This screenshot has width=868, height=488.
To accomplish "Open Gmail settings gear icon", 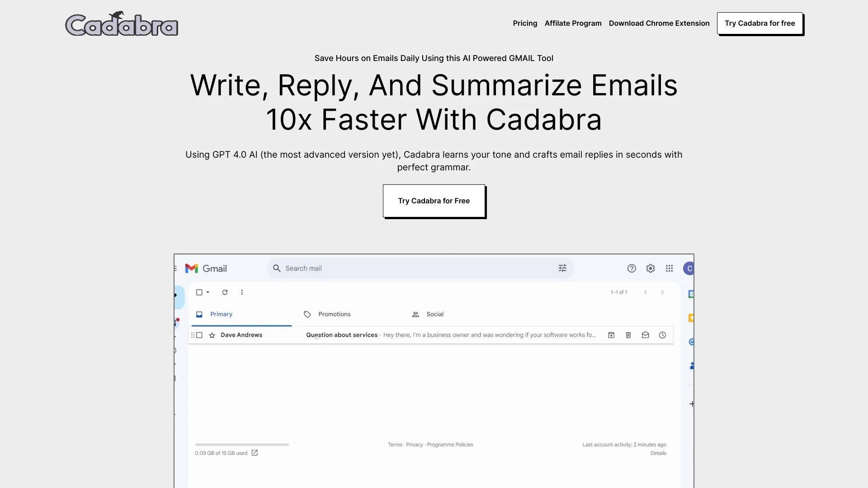I will coord(651,268).
